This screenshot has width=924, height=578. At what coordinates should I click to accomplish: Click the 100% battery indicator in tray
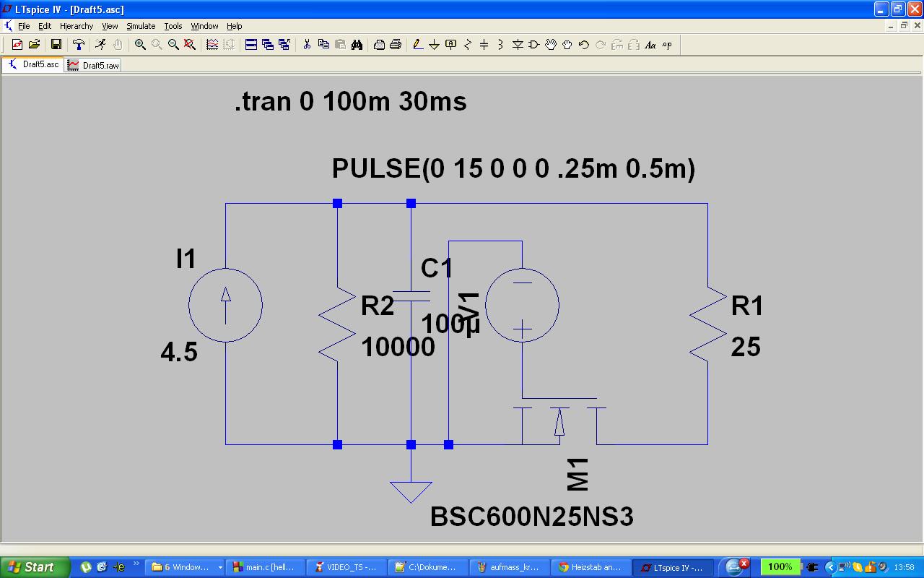pyautogui.click(x=780, y=567)
